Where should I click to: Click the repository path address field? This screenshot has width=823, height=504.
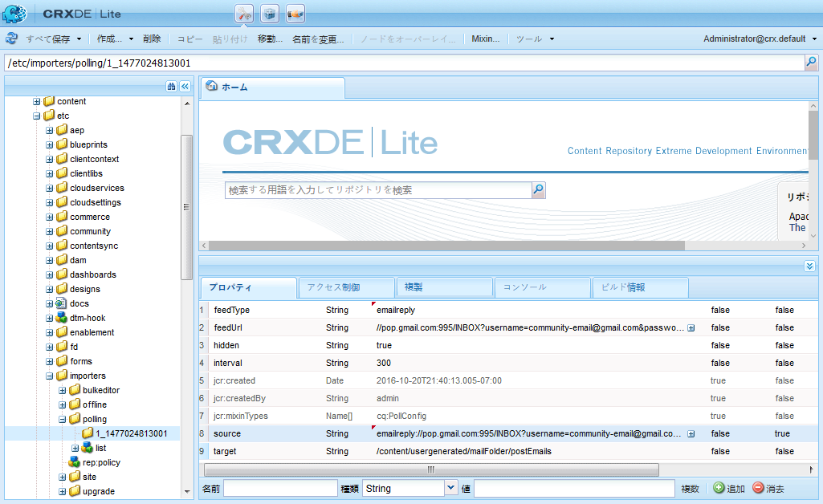pyautogui.click(x=405, y=63)
